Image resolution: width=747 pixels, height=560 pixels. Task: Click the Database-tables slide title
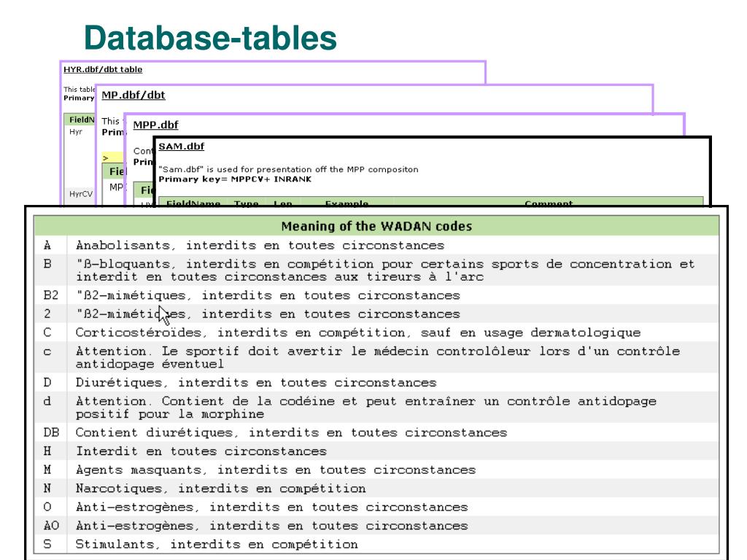209,38
